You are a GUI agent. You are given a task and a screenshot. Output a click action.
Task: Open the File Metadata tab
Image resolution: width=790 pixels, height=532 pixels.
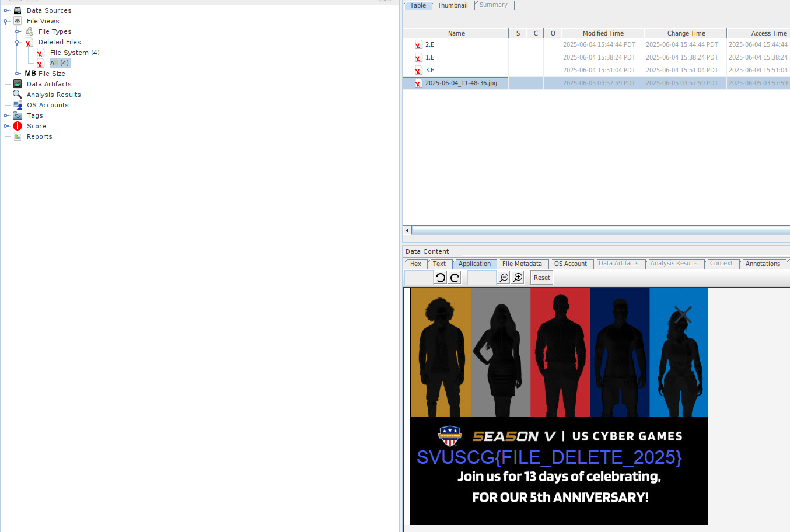pos(522,264)
